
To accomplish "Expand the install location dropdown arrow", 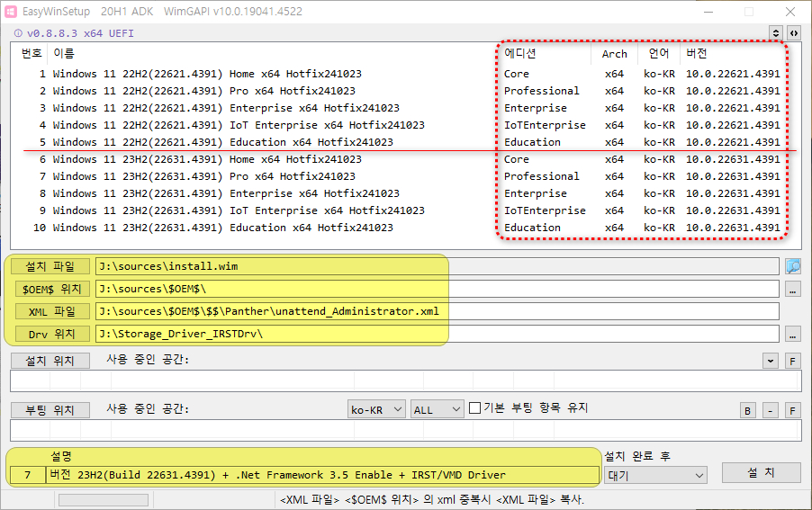I will (771, 361).
